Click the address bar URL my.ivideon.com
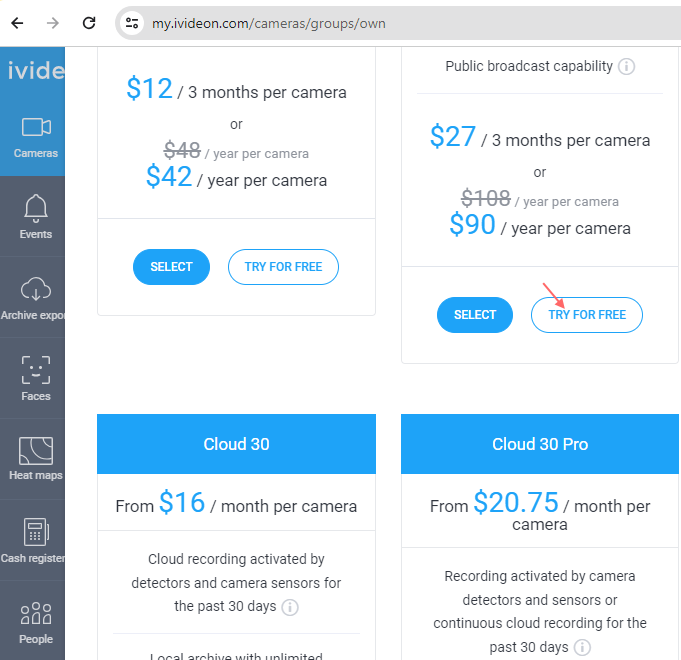Viewport: 681px width, 660px height. [268, 23]
